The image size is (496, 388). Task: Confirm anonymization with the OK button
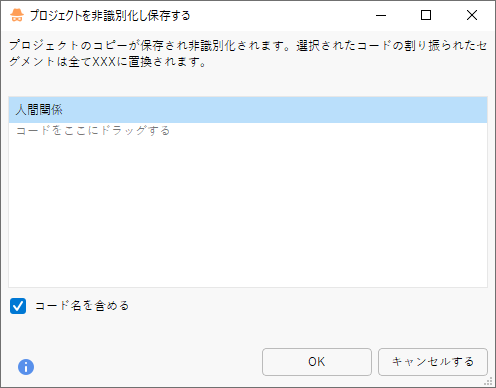coord(317,362)
